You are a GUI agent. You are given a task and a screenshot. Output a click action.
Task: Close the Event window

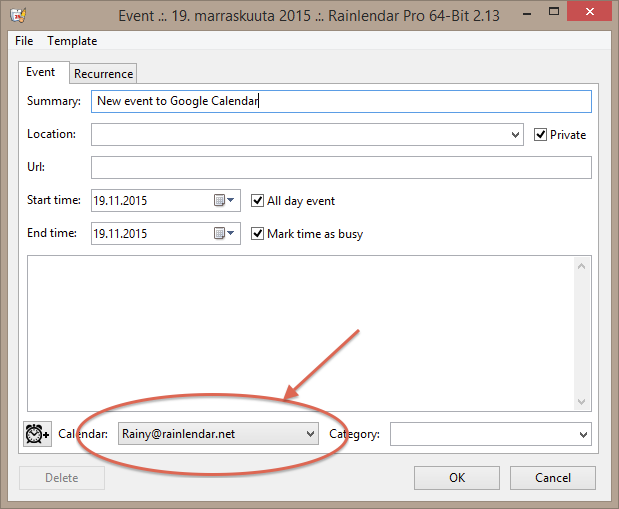[x=589, y=11]
